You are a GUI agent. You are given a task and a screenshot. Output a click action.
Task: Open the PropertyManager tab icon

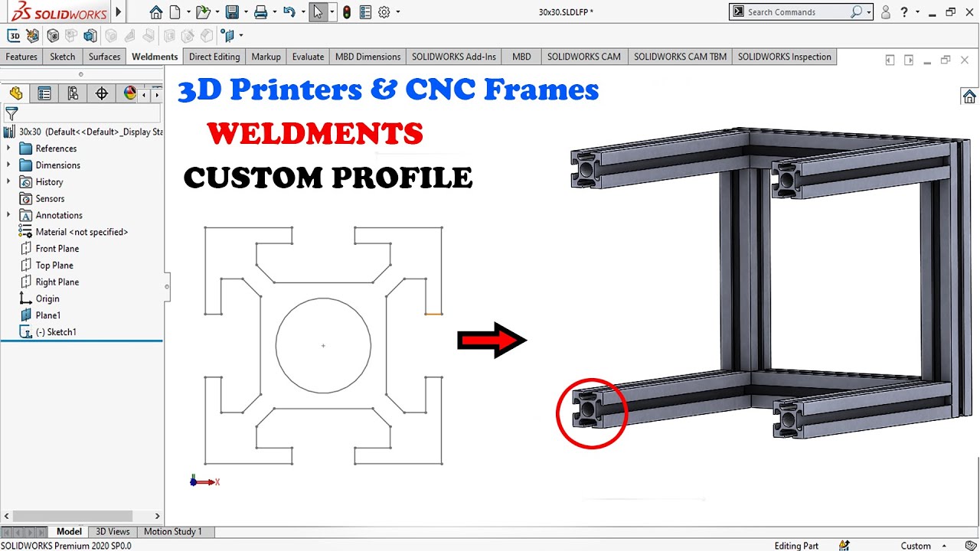(44, 93)
